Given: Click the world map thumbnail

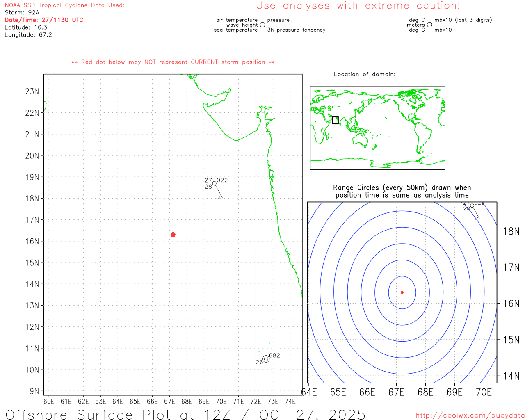Looking at the screenshot, I should 377,128.
